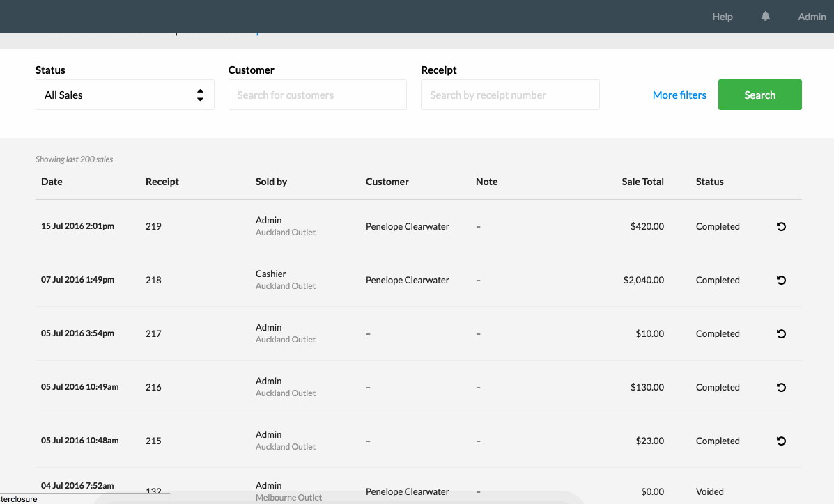This screenshot has width=834, height=504.
Task: Click the Receipt column header
Action: (x=162, y=182)
